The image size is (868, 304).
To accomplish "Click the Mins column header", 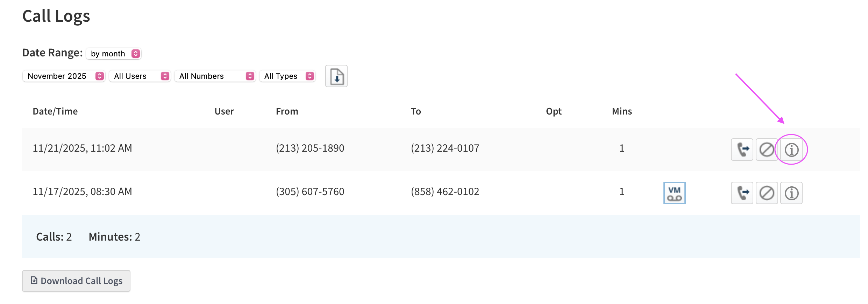I will pos(621,111).
